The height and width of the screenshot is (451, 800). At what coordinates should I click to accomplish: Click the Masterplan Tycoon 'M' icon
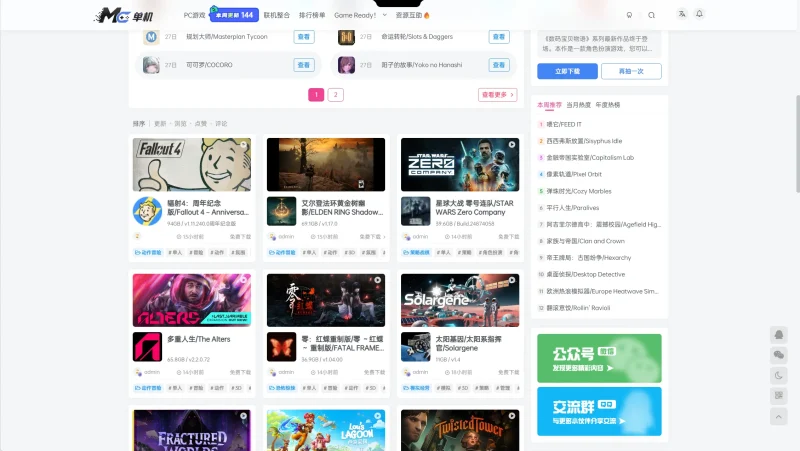point(151,37)
